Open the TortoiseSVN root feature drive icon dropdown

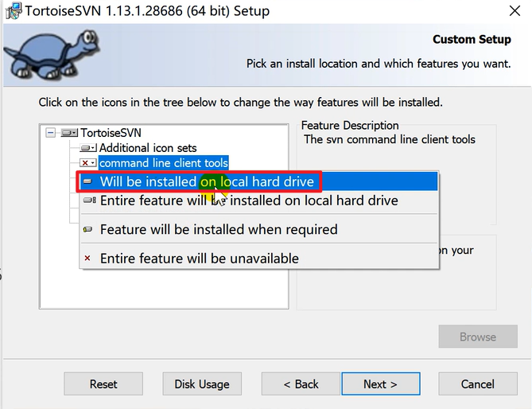click(69, 133)
